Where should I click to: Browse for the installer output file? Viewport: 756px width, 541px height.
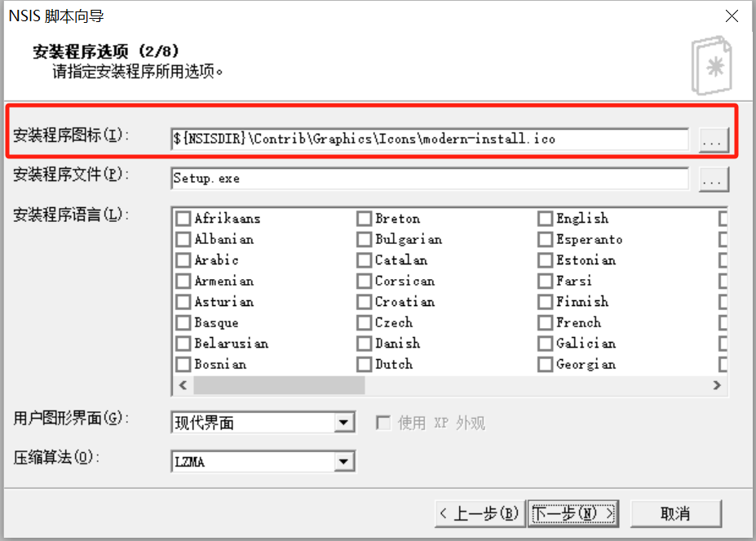tap(713, 179)
